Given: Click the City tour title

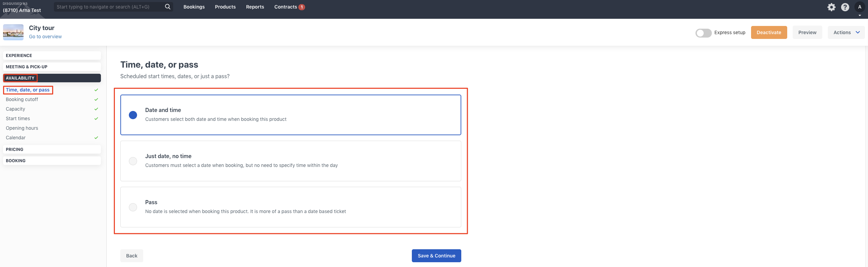Looking at the screenshot, I should (42, 28).
